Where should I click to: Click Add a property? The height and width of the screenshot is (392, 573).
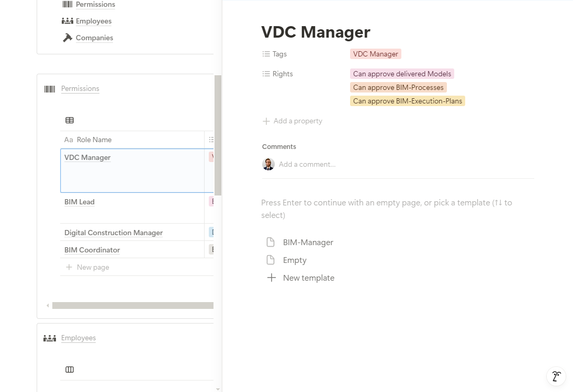pyautogui.click(x=297, y=121)
